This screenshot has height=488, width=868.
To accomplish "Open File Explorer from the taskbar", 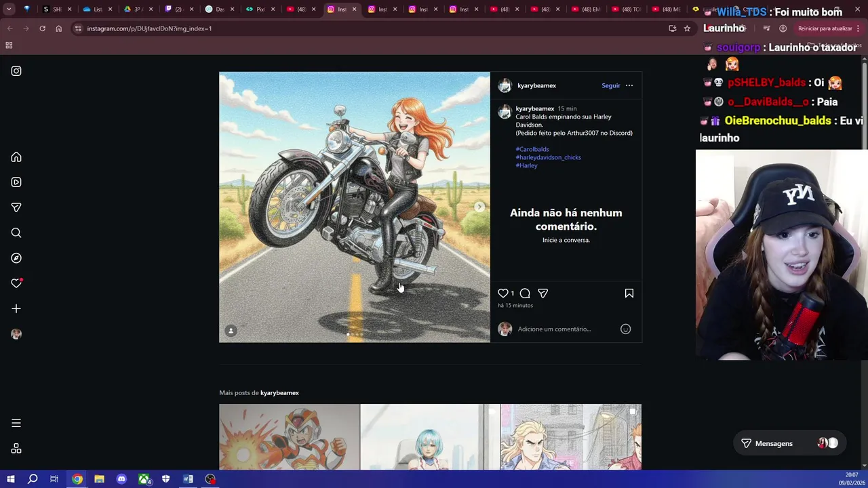I will [99, 479].
